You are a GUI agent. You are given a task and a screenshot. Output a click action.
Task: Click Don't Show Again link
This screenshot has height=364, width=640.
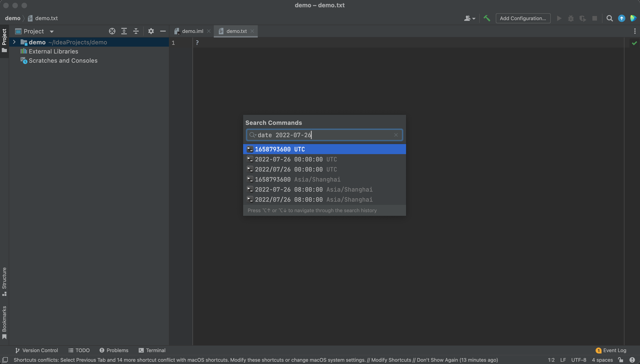click(437, 360)
